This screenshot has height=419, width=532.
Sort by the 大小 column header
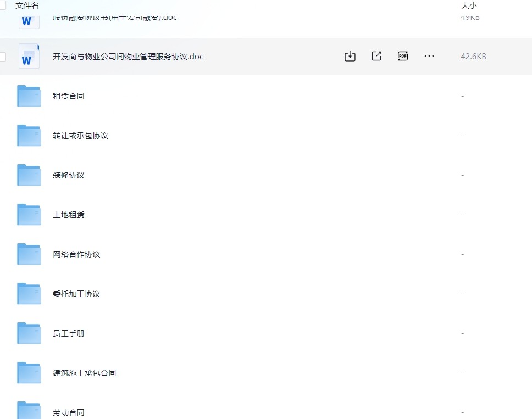(x=469, y=5)
